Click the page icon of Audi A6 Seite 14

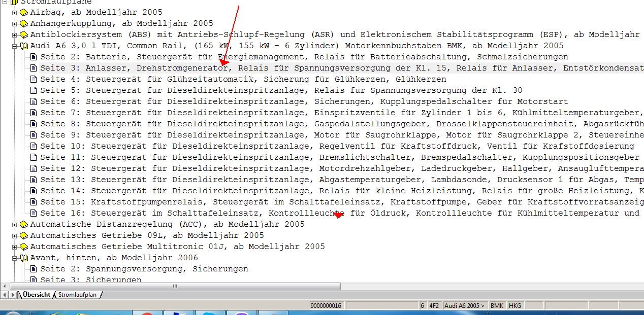(x=34, y=191)
